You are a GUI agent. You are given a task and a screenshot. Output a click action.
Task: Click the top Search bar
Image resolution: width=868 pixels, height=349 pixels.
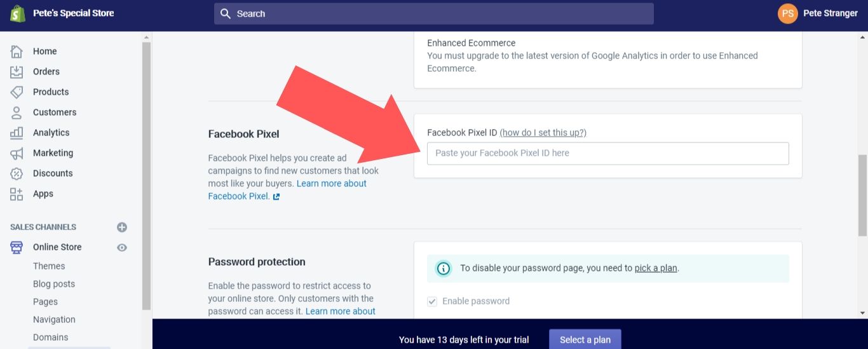point(434,13)
